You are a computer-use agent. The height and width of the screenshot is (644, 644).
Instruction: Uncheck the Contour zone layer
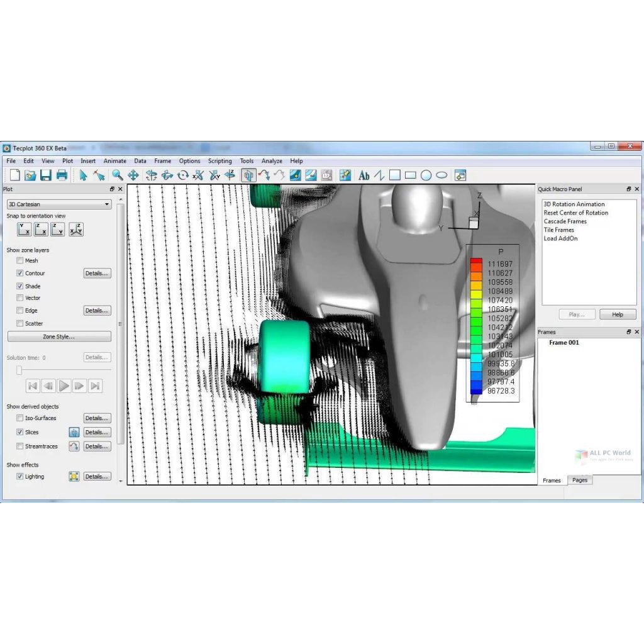click(x=20, y=273)
